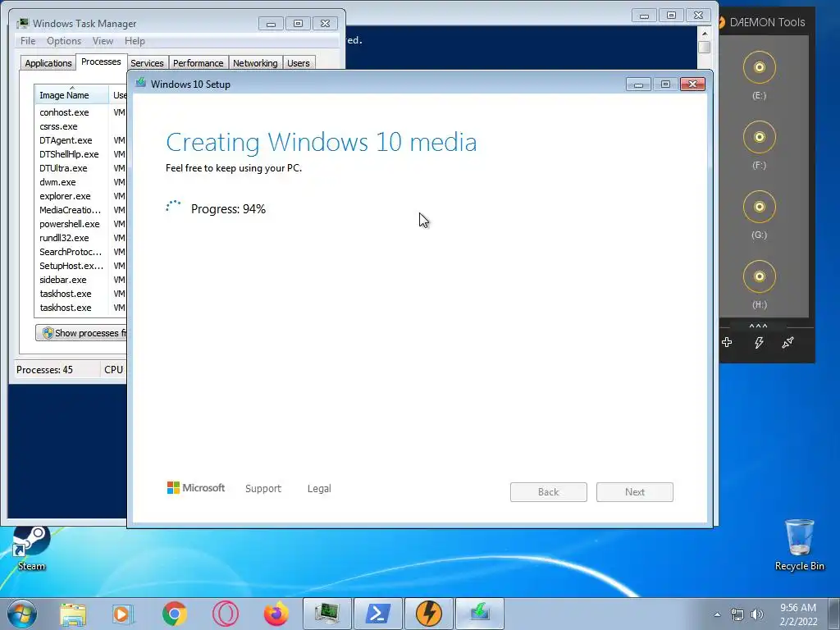Click the pin icon in DAEMON Tools
Image resolution: width=840 pixels, height=630 pixels.
click(x=787, y=342)
